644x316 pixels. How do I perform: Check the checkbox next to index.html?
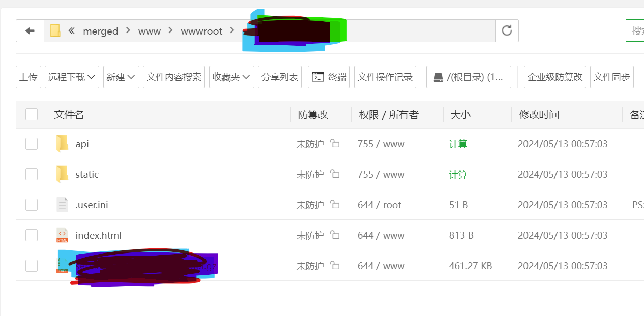pos(32,235)
